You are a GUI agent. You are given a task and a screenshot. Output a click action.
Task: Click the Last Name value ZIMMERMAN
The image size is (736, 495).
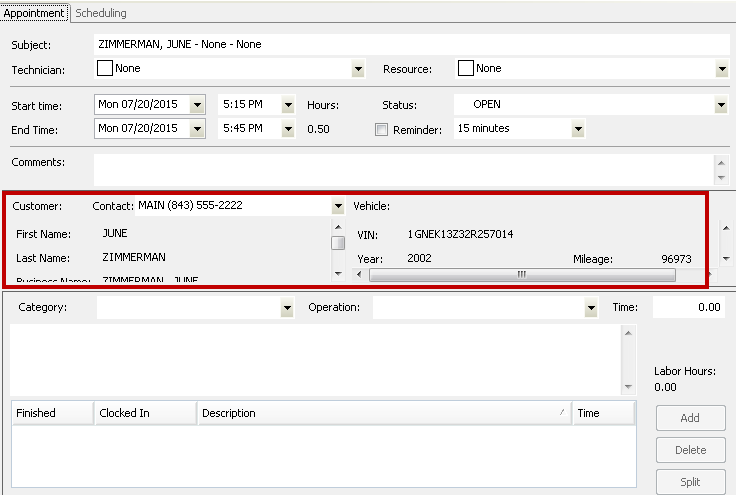(x=134, y=257)
